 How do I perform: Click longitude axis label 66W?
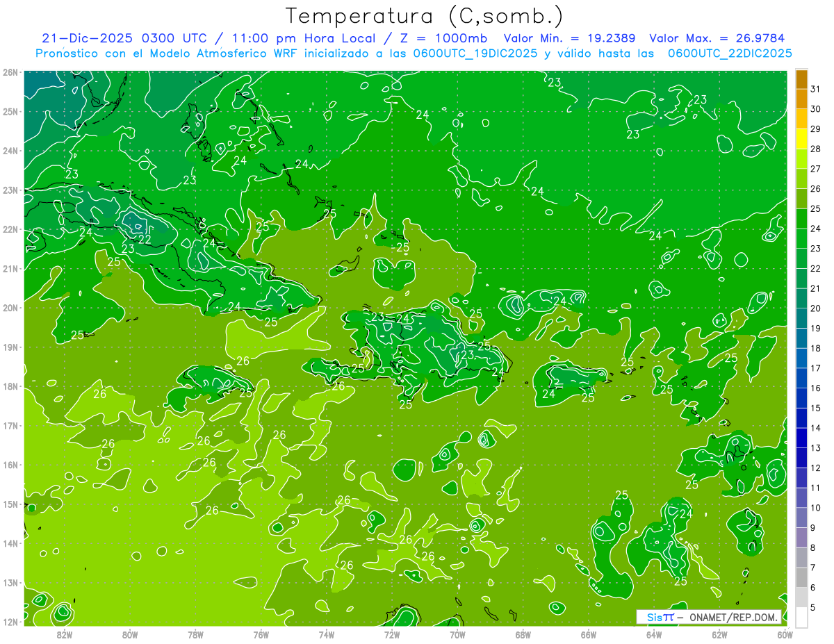click(x=589, y=634)
